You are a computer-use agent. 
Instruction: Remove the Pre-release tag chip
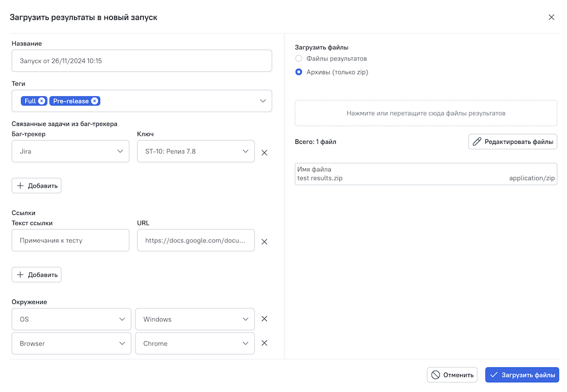94,101
